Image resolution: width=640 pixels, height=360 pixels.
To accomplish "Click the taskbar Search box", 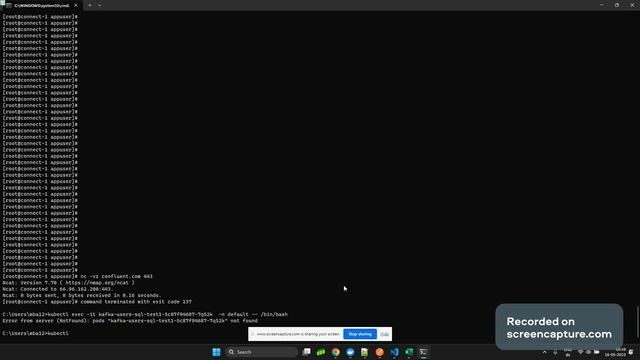I will click(x=262, y=352).
